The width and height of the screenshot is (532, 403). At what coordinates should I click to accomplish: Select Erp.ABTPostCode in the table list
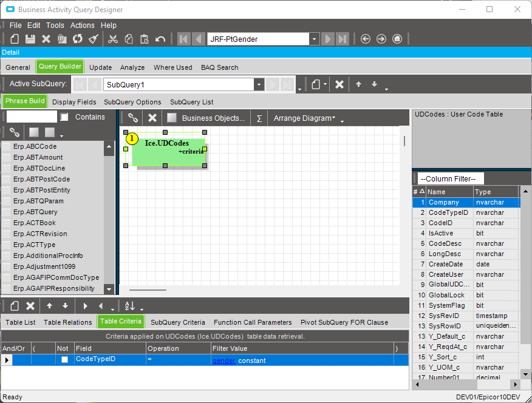click(x=42, y=179)
